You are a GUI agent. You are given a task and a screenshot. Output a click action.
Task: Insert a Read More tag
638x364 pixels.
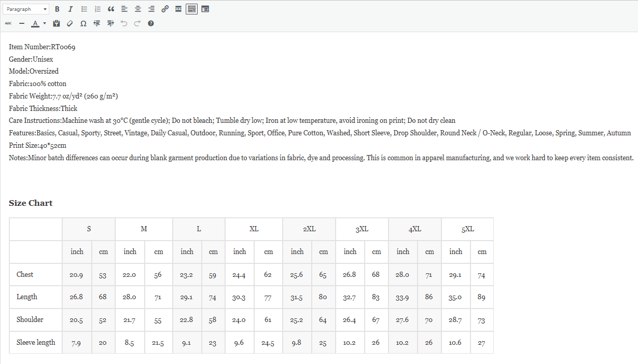pyautogui.click(x=178, y=9)
